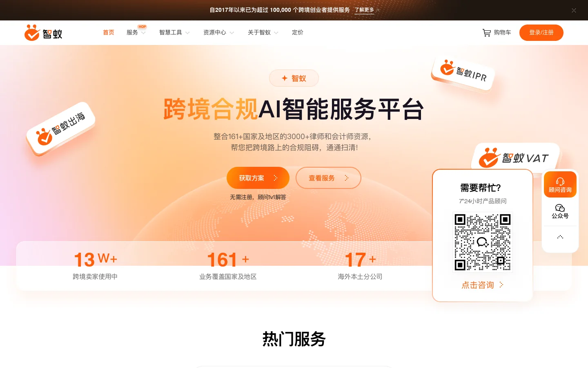Expand the 智慧工具 dropdown chevron
This screenshot has width=588, height=368.
187,33
